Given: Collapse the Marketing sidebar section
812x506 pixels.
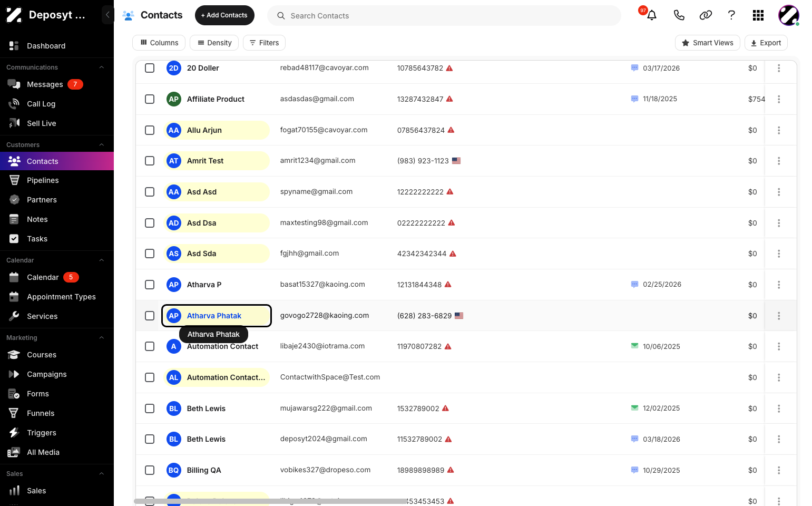Looking at the screenshot, I should coord(102,338).
